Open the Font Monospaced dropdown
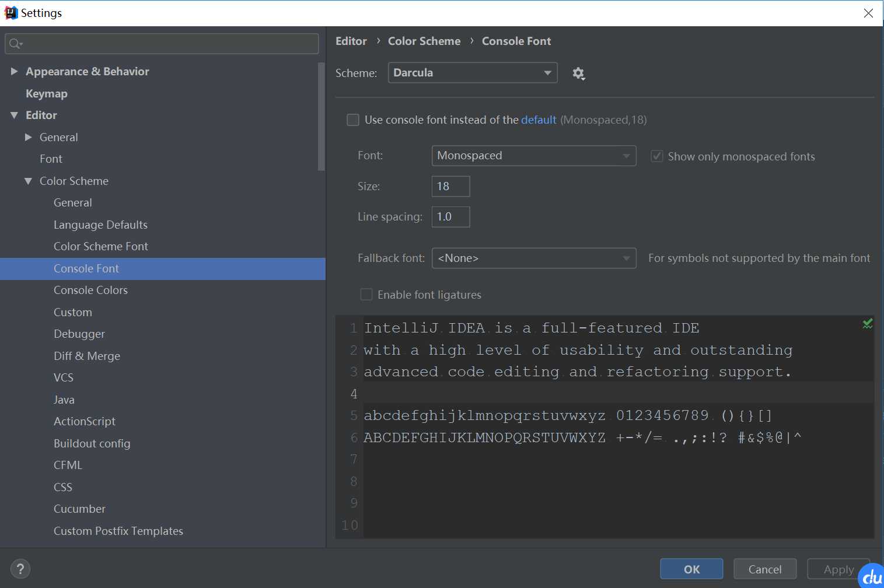Screen dimensions: 884x588 point(534,156)
